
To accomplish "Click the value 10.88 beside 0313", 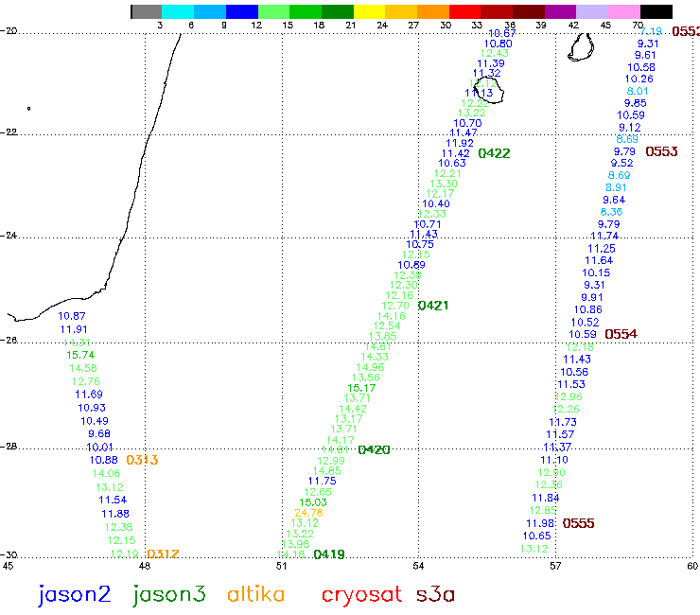I will pyautogui.click(x=103, y=460).
